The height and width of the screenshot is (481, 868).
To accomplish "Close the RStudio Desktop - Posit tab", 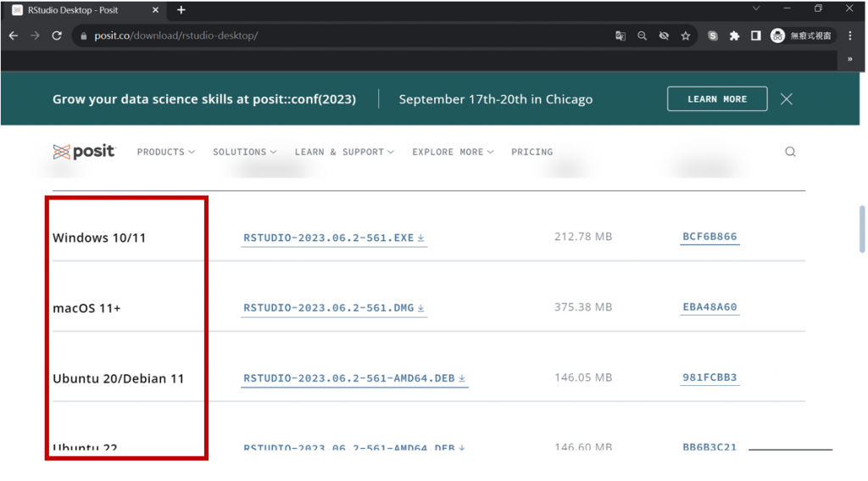I will (x=156, y=10).
